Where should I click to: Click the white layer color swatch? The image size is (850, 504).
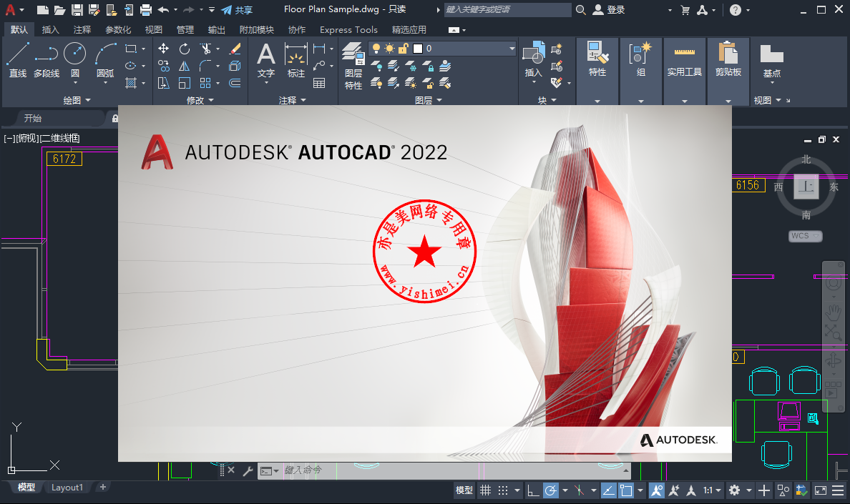point(418,49)
